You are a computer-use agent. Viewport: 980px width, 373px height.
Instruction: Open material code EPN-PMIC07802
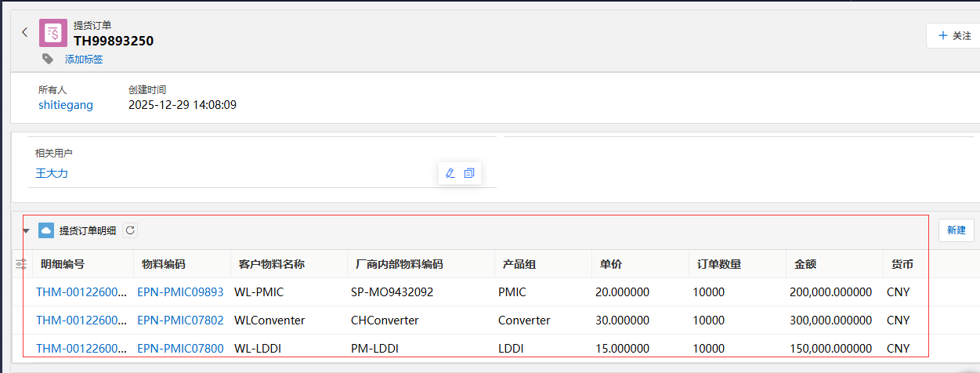coord(180,320)
